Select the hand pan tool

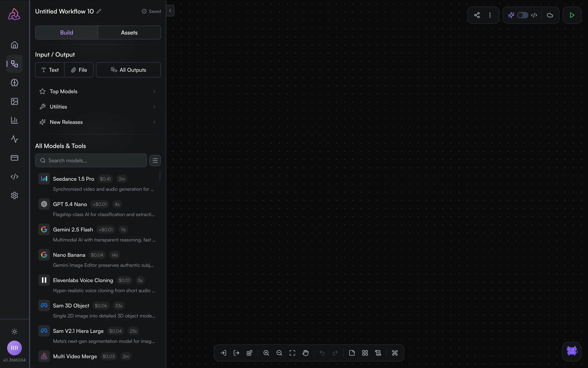305,353
